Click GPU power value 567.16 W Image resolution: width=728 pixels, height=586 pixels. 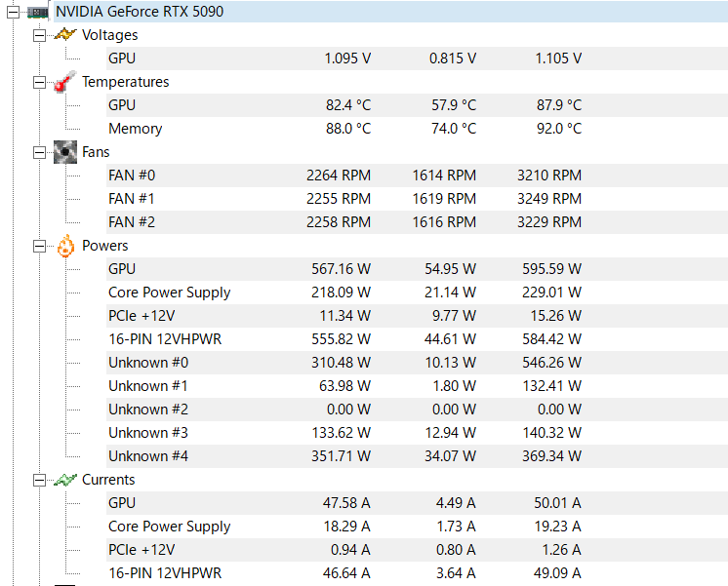click(x=341, y=269)
